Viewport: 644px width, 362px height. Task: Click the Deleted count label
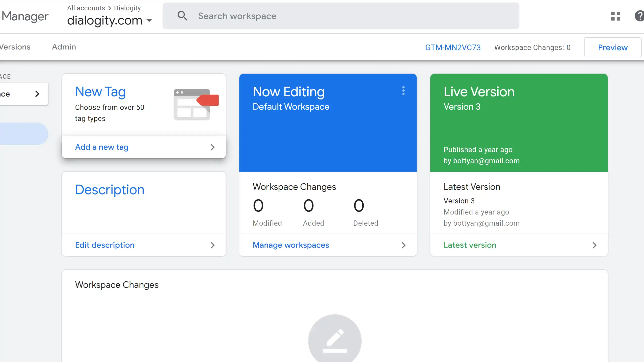(366, 223)
